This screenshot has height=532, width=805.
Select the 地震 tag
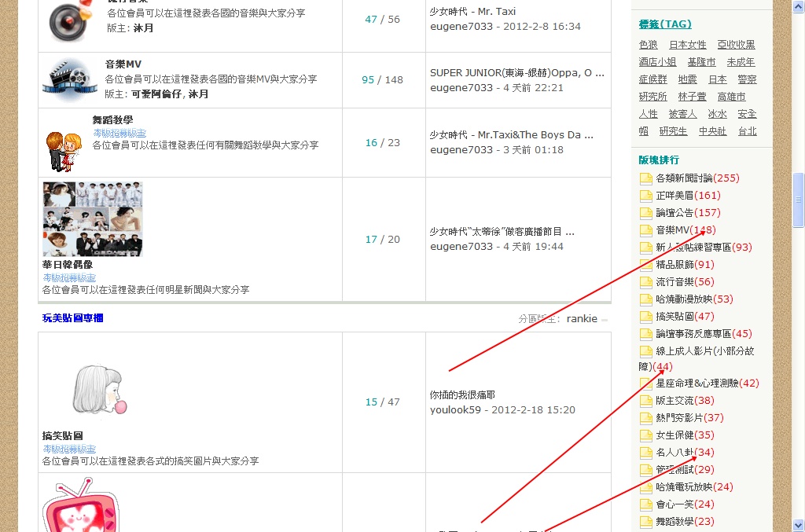[x=687, y=79]
